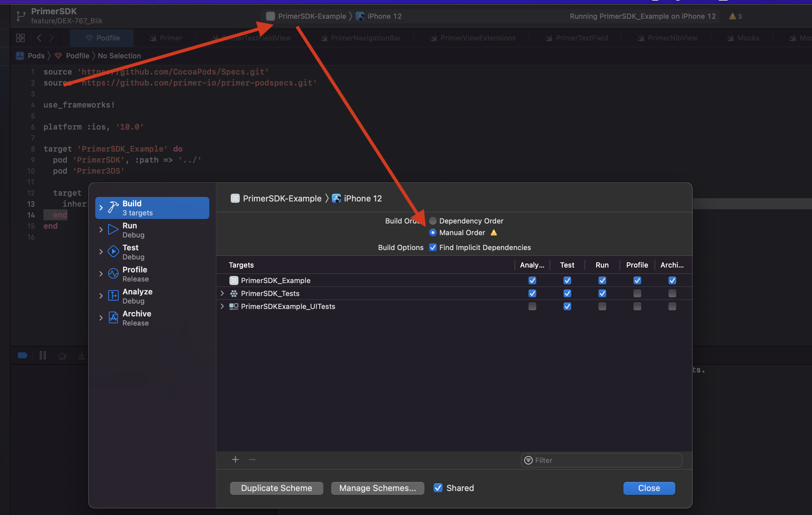Viewport: 812px width, 515px height.
Task: Toggle the Shared scheme checkbox
Action: click(438, 488)
